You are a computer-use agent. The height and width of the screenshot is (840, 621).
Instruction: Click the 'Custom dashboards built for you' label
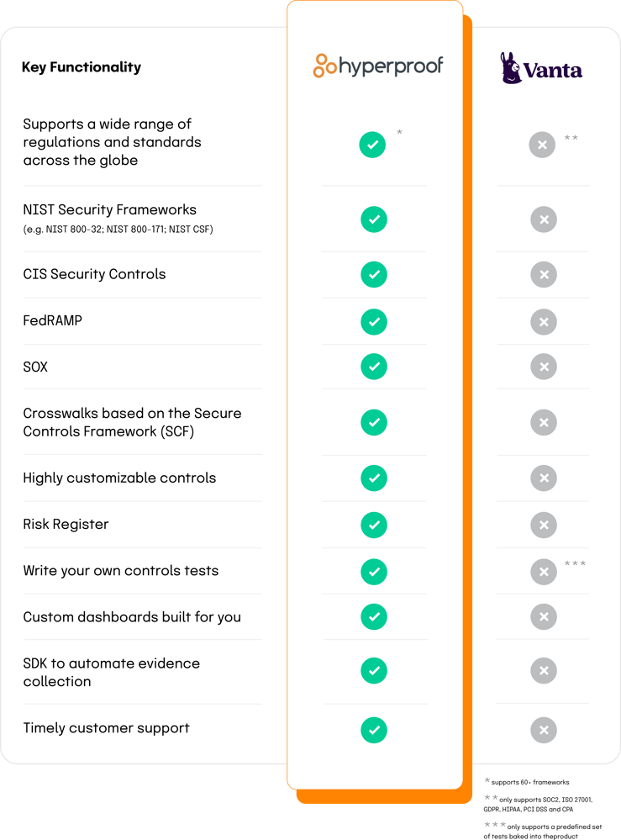click(132, 617)
